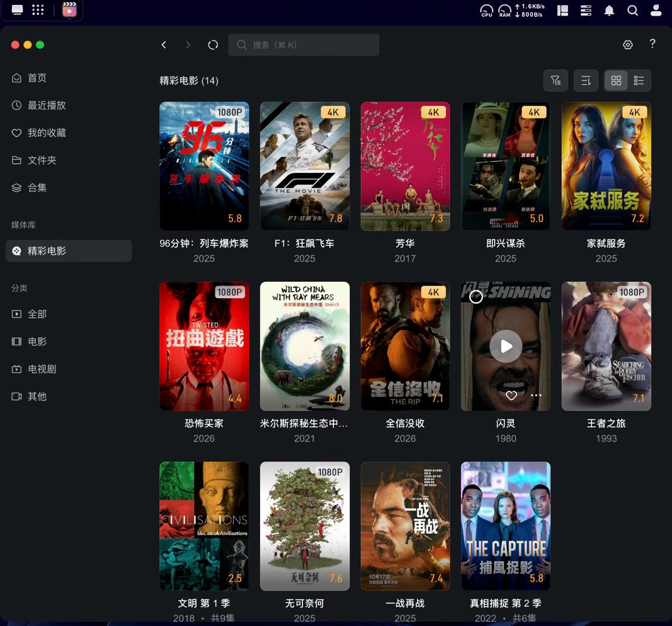
Task: Select 其他 category
Action: 68,396
